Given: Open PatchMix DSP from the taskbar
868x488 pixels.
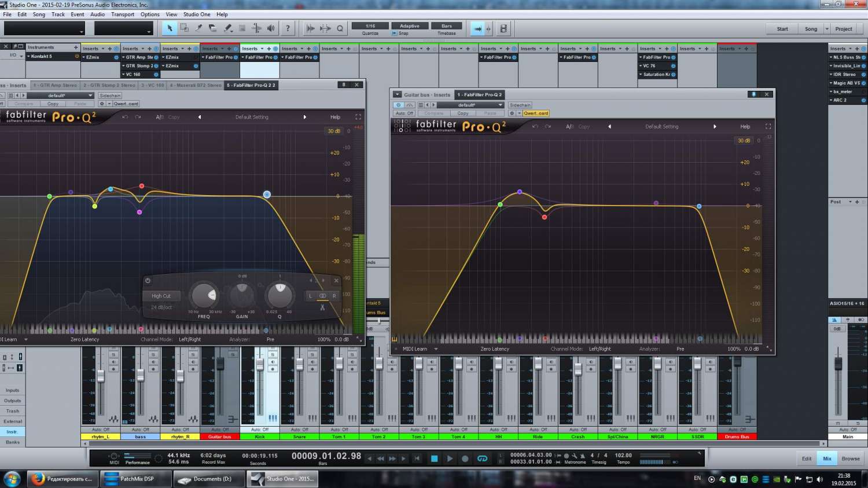Looking at the screenshot, I should 137,479.
